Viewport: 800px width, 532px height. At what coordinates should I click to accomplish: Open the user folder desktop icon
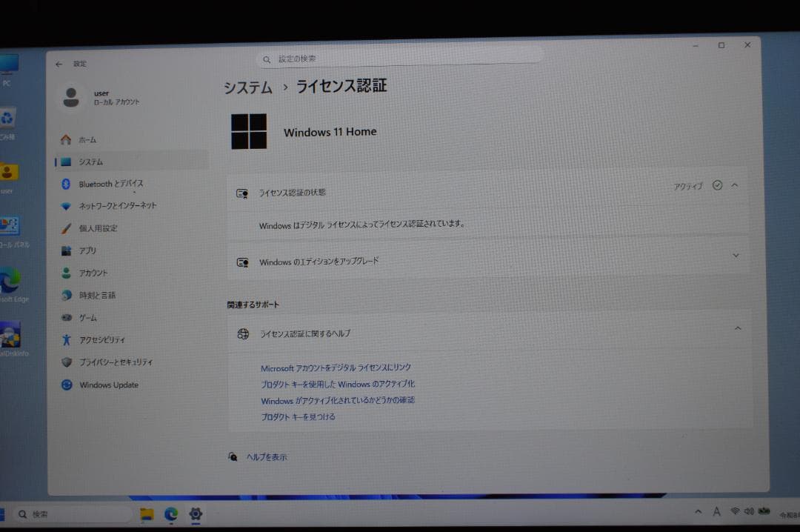(9, 178)
